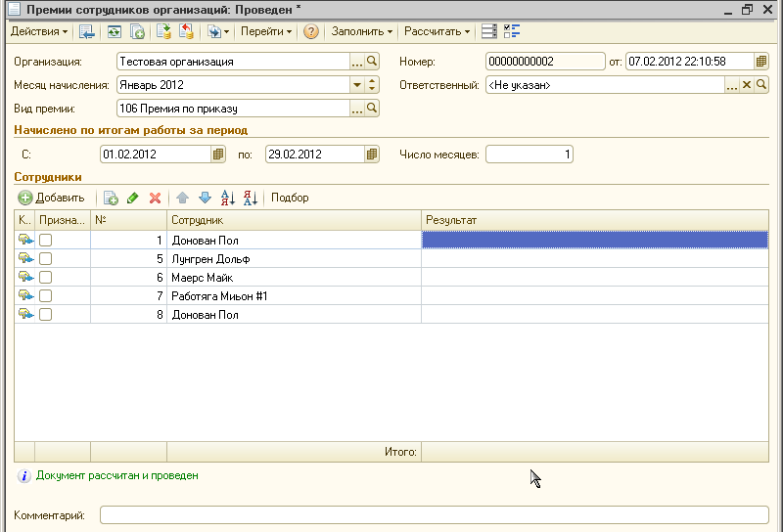The height and width of the screenshot is (532, 783).
Task: Click the move row down arrow
Action: point(205,198)
